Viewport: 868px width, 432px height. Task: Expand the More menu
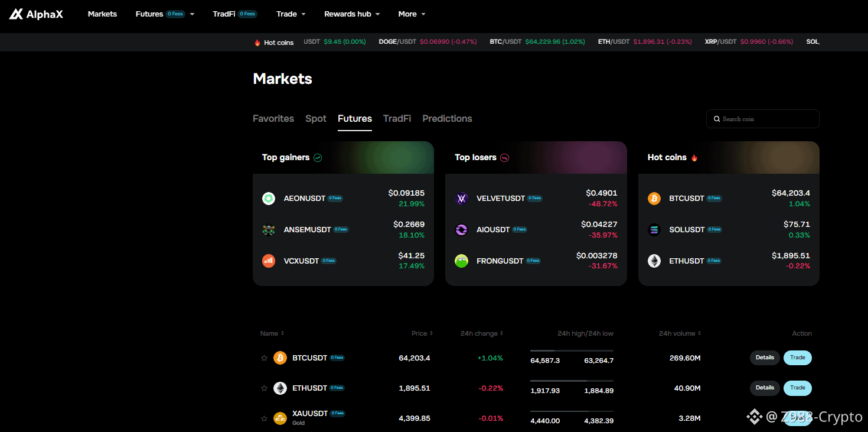click(412, 14)
